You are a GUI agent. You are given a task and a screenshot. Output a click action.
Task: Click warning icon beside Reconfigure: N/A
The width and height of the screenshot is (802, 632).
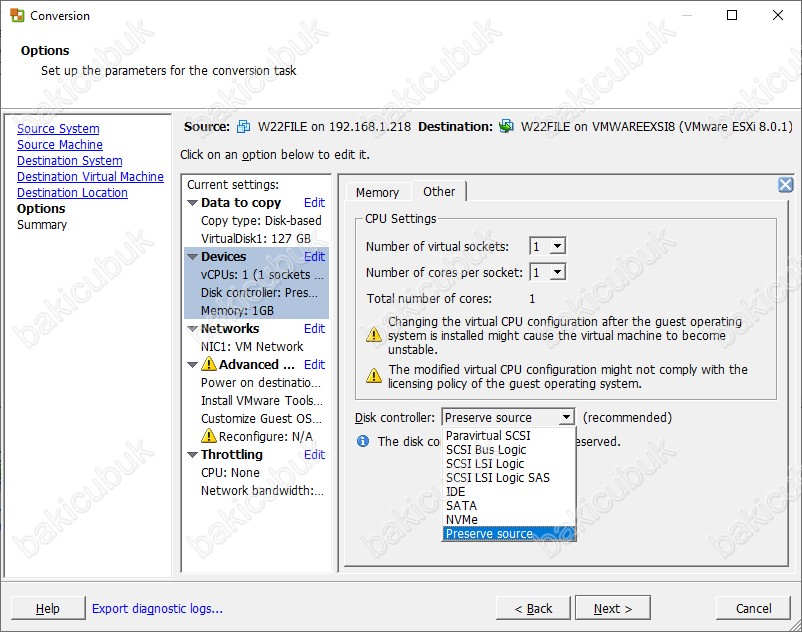click(209, 436)
